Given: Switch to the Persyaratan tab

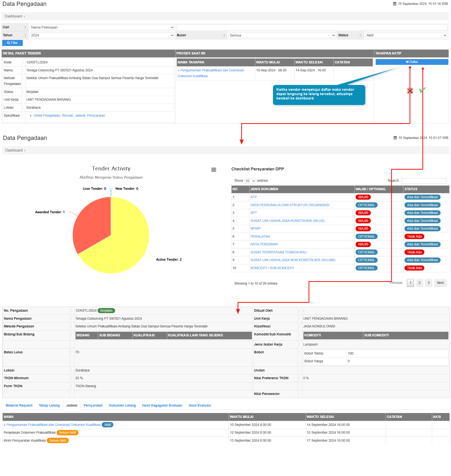Looking at the screenshot, I should 93,405.
